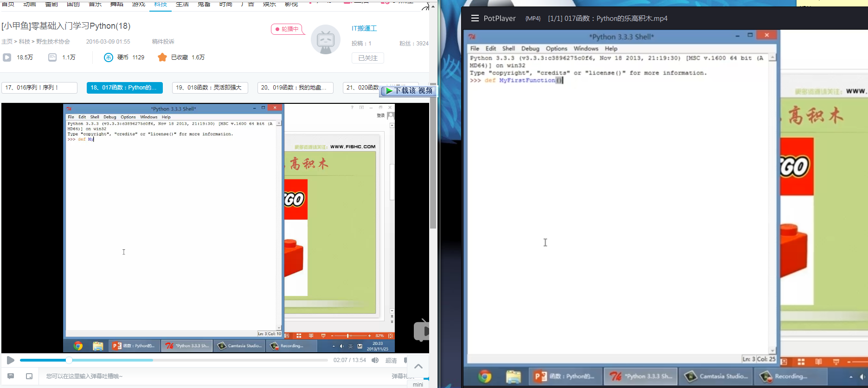
Task: Select episode 17、016序列!序列!
Action: coord(39,88)
